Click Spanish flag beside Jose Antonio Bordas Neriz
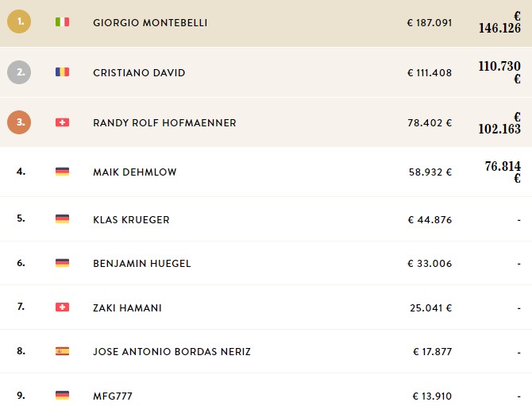This screenshot has width=532, height=406. [x=63, y=351]
